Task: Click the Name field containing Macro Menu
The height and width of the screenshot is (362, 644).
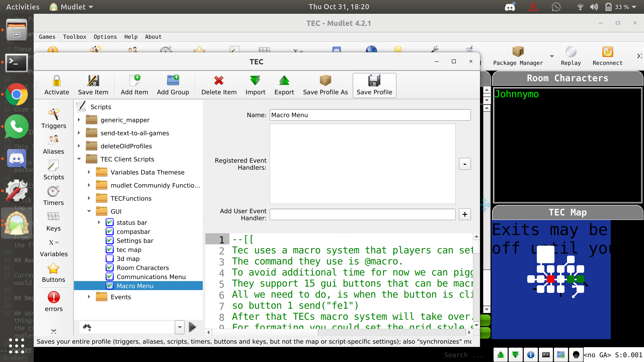Action: point(370,115)
